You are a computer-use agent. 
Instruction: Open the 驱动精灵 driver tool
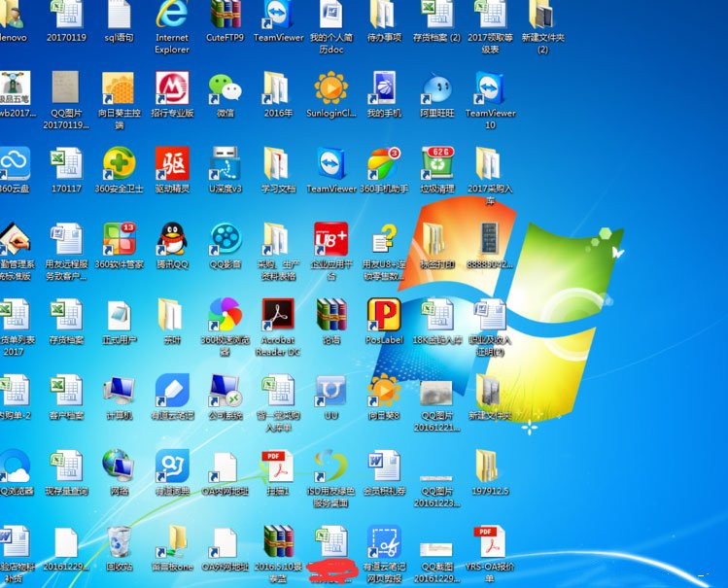click(x=172, y=170)
